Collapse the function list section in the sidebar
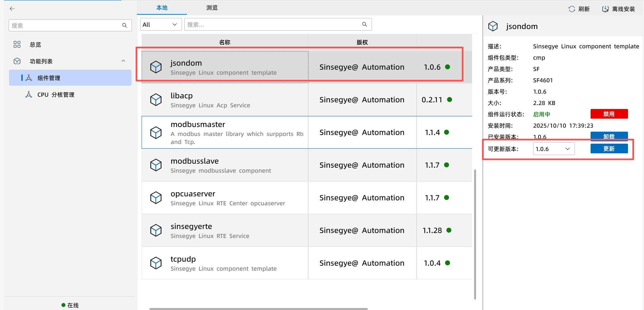Image resolution: width=644 pixels, height=310 pixels. click(x=123, y=61)
